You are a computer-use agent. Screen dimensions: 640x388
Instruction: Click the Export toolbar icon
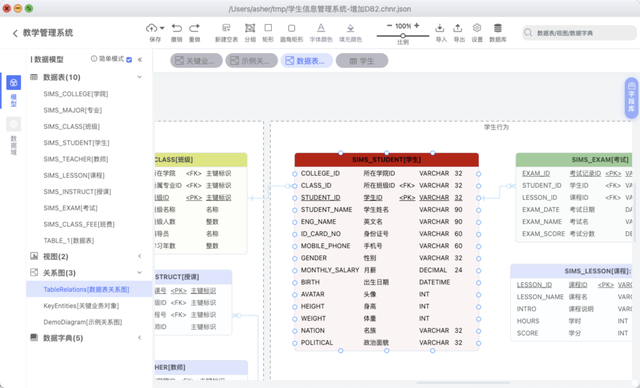(458, 28)
